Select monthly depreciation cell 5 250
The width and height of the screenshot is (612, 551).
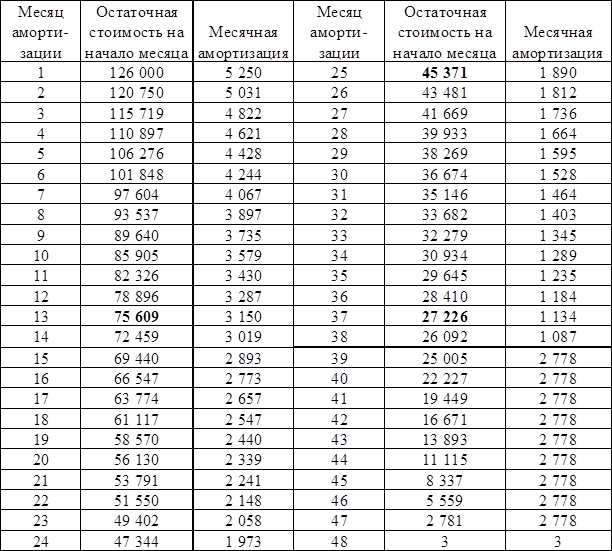pyautogui.click(x=244, y=73)
